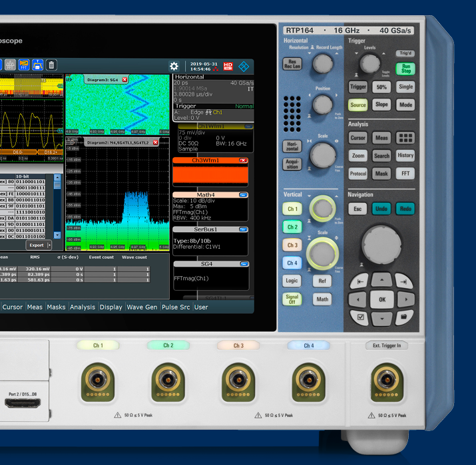Toggle channel Ch 1 in the Vertical section

click(x=292, y=209)
